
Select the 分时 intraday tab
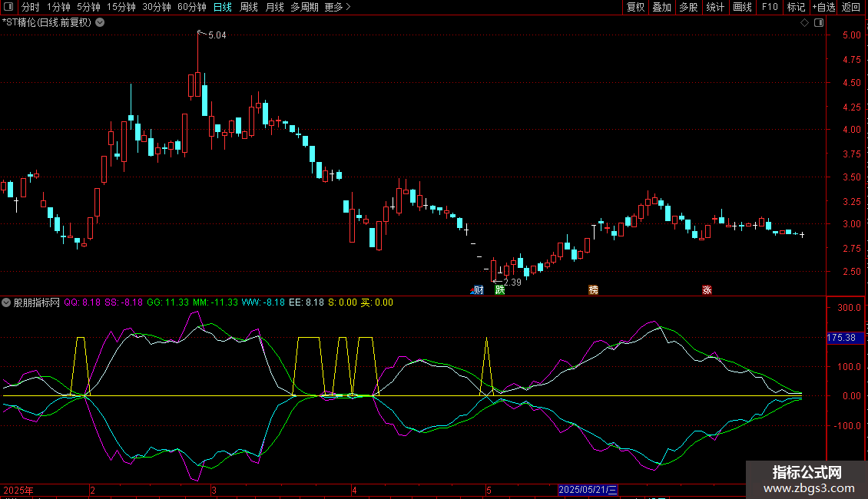pyautogui.click(x=30, y=7)
